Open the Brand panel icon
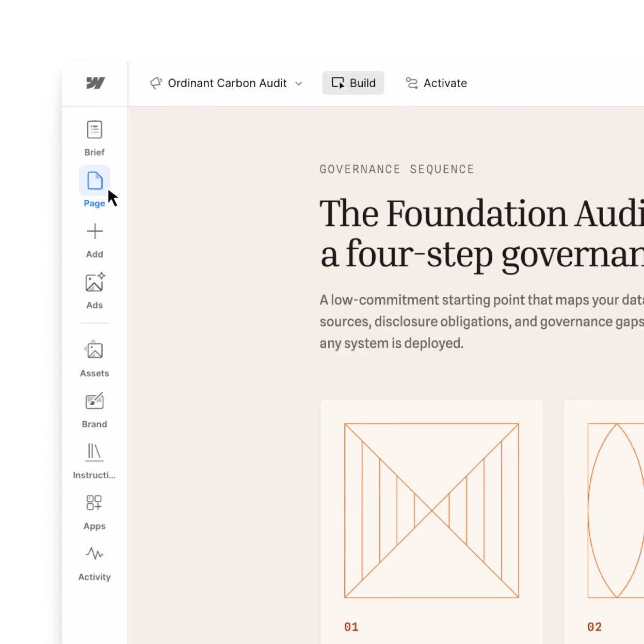 [x=94, y=401]
